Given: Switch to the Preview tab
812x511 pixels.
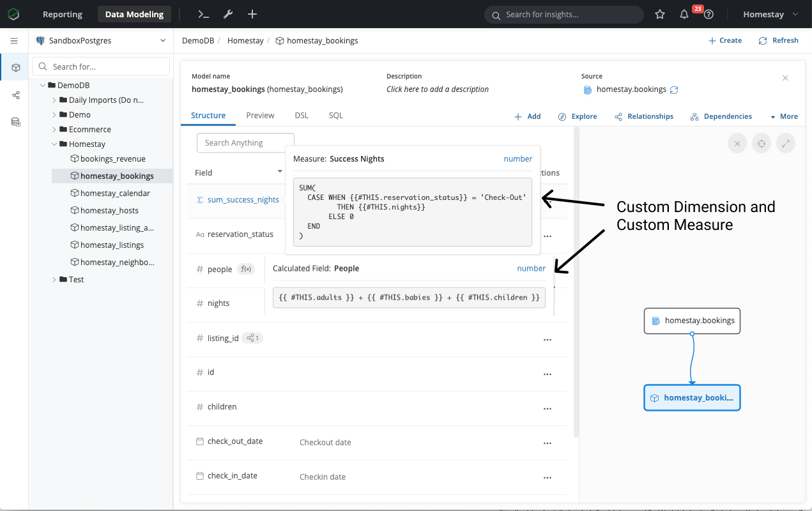Looking at the screenshot, I should pyautogui.click(x=260, y=116).
